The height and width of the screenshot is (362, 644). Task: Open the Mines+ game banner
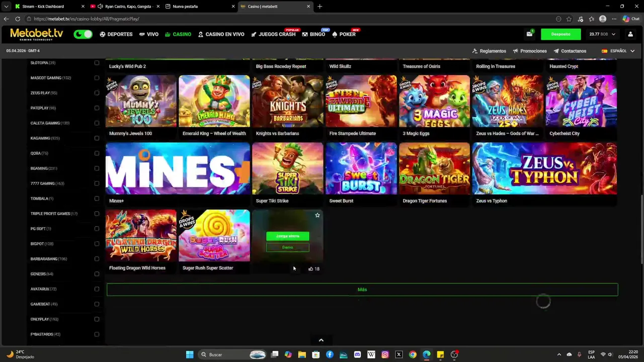point(178,168)
